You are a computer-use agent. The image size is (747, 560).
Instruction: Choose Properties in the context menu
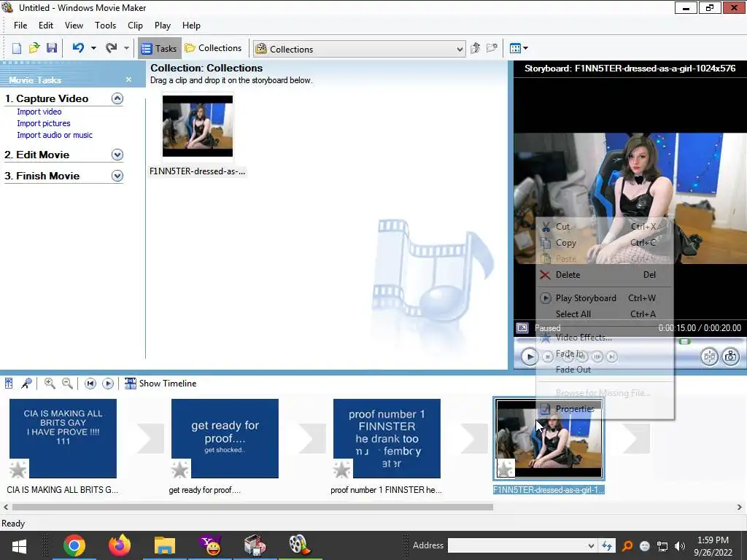(x=605, y=409)
